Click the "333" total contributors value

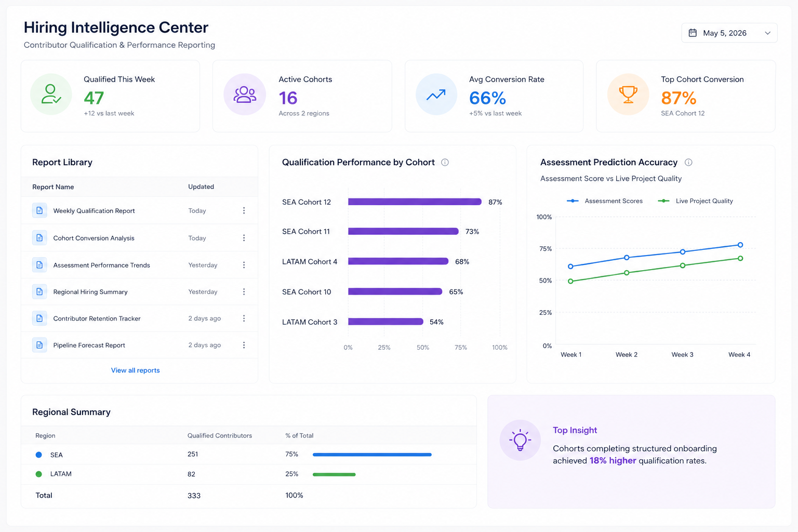pyautogui.click(x=194, y=496)
